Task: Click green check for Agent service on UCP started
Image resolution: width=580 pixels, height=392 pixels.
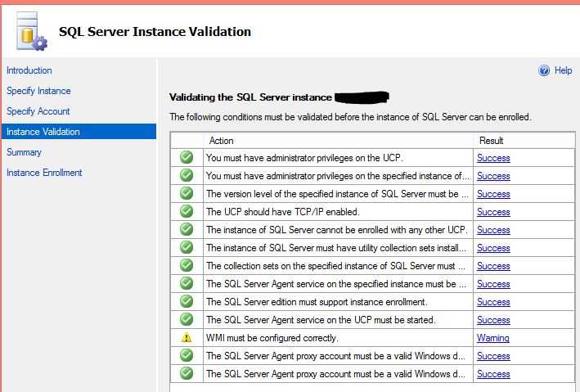Action: pos(187,319)
